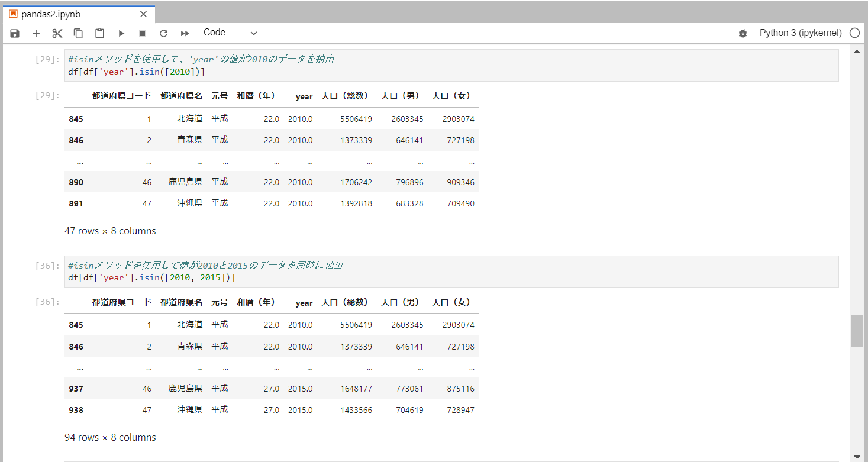Enable the debugger for this notebook
The height and width of the screenshot is (462, 868).
tap(743, 34)
